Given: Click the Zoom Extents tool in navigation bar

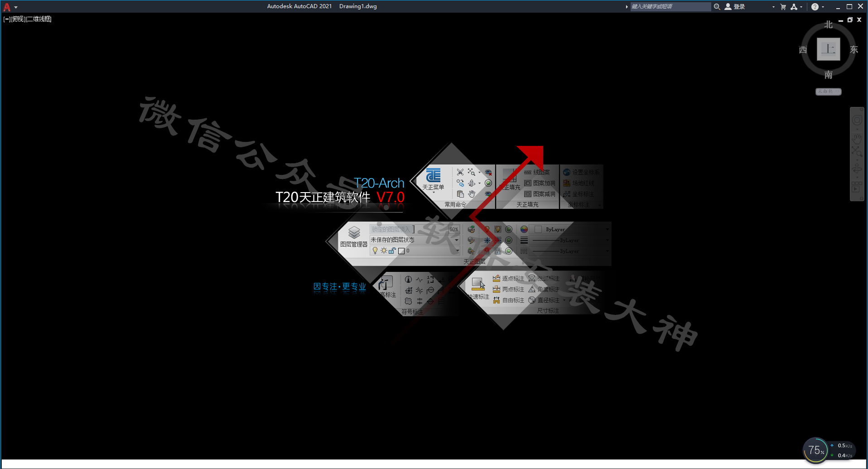Looking at the screenshot, I should [857, 152].
